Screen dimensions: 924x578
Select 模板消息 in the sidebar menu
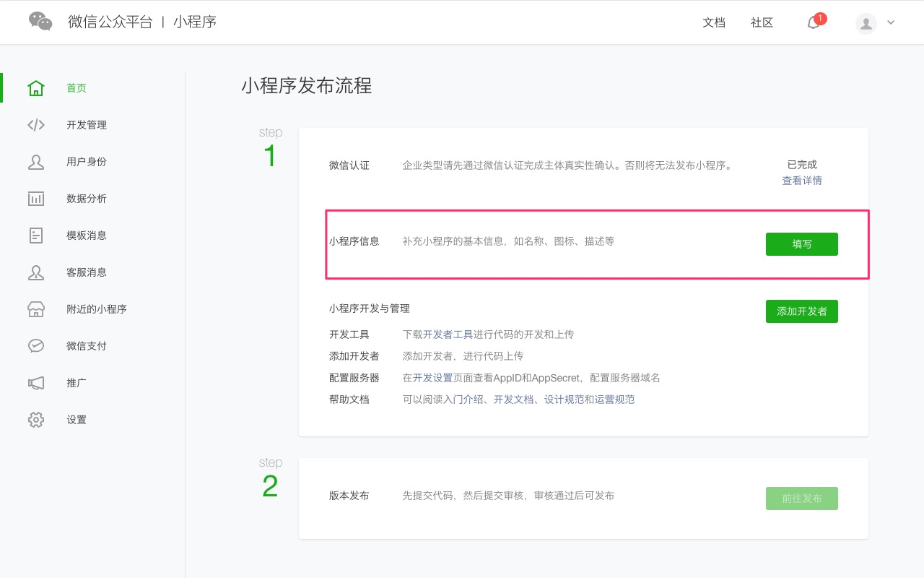(x=87, y=236)
